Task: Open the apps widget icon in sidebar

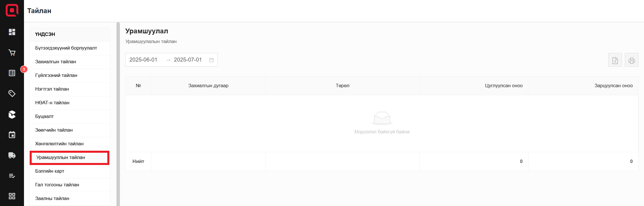Action: tap(12, 196)
